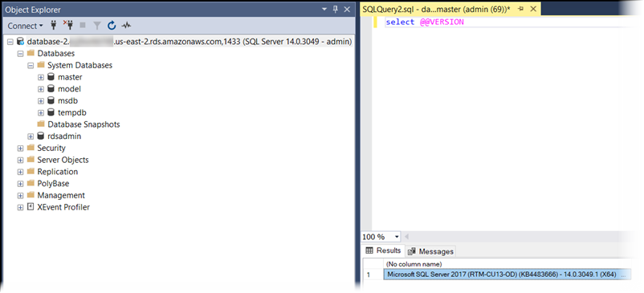
Task: Select the Microsoft SQL Server 2017 result cell
Action: (507, 275)
